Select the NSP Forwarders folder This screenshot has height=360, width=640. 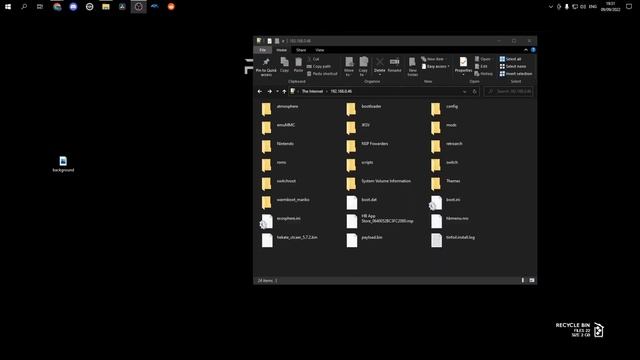367,146
